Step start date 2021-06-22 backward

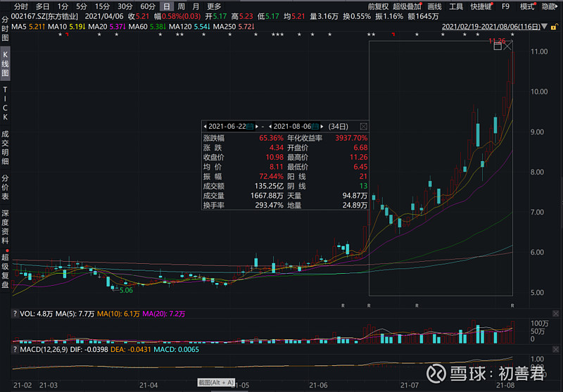pos(205,127)
